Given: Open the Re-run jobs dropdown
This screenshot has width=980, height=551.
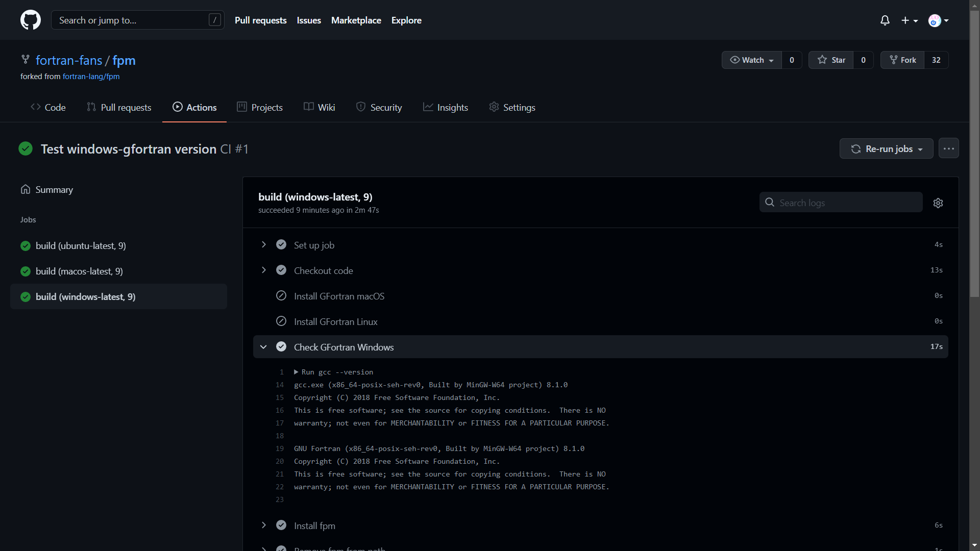Looking at the screenshot, I should pyautogui.click(x=887, y=149).
